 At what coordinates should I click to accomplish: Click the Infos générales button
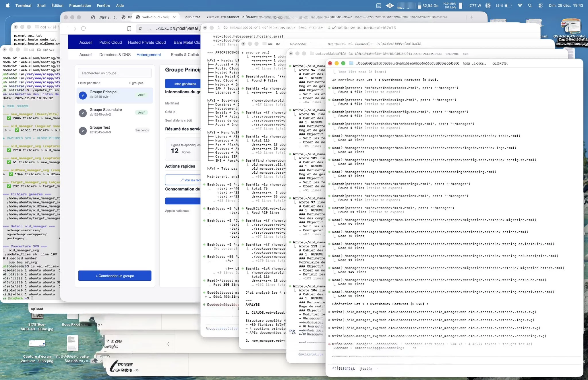click(185, 84)
